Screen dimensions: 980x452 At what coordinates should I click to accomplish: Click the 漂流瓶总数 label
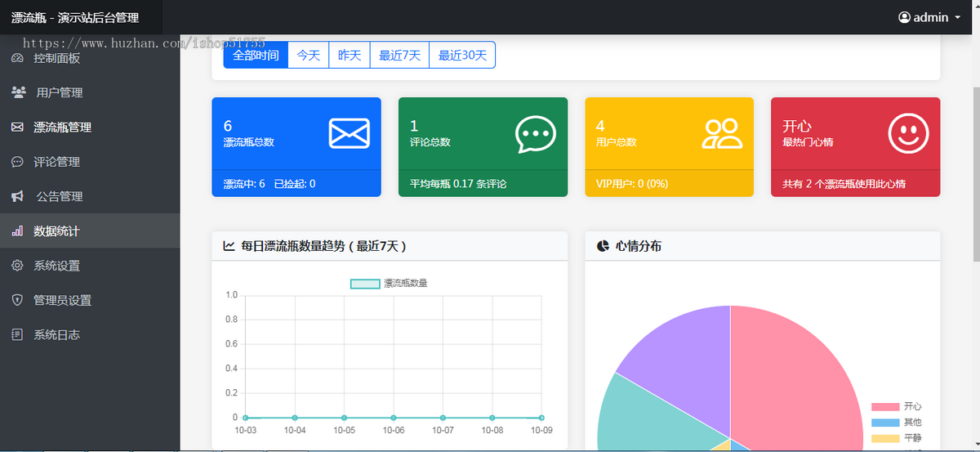pyautogui.click(x=248, y=142)
